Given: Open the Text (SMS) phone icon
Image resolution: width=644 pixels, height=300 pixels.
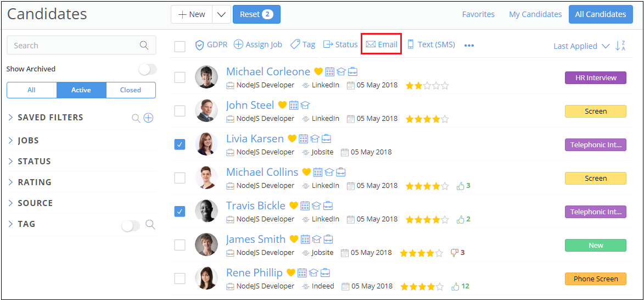Looking at the screenshot, I should pyautogui.click(x=410, y=45).
